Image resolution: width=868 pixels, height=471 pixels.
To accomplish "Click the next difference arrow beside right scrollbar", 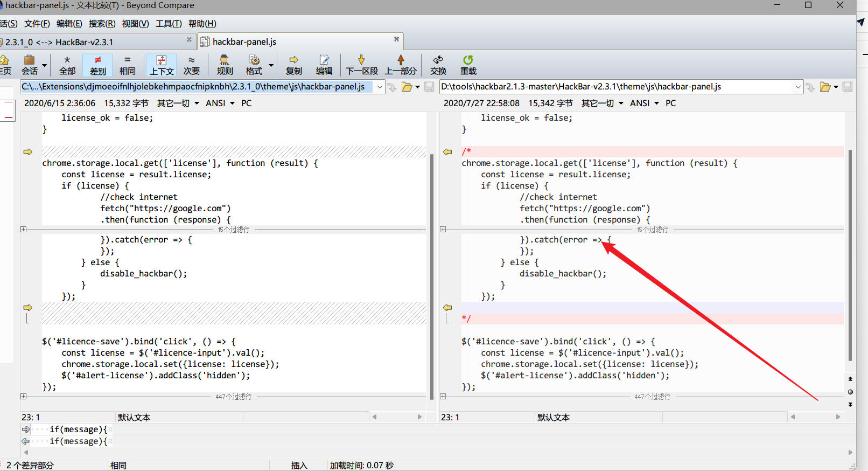I will click(x=850, y=404).
